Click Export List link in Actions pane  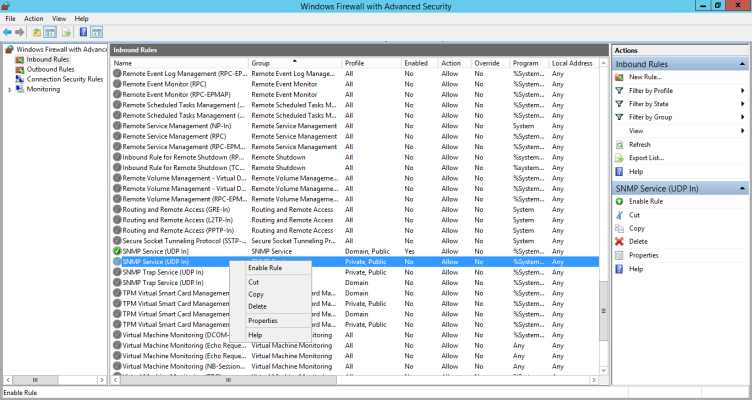click(x=646, y=158)
